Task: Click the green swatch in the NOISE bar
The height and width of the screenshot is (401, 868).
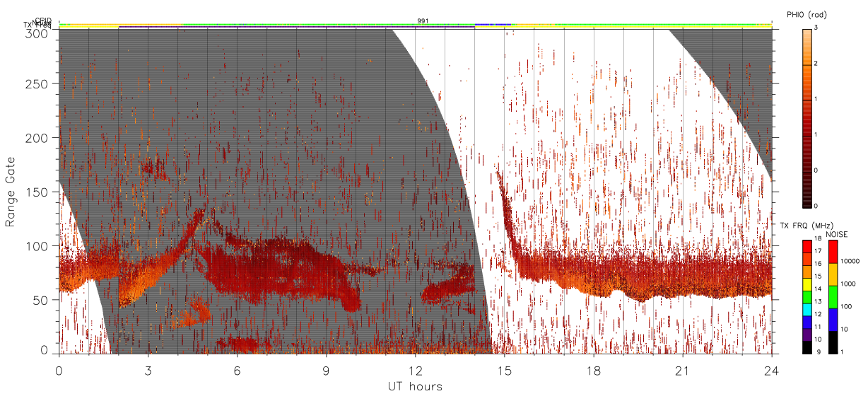Action: 833,297
